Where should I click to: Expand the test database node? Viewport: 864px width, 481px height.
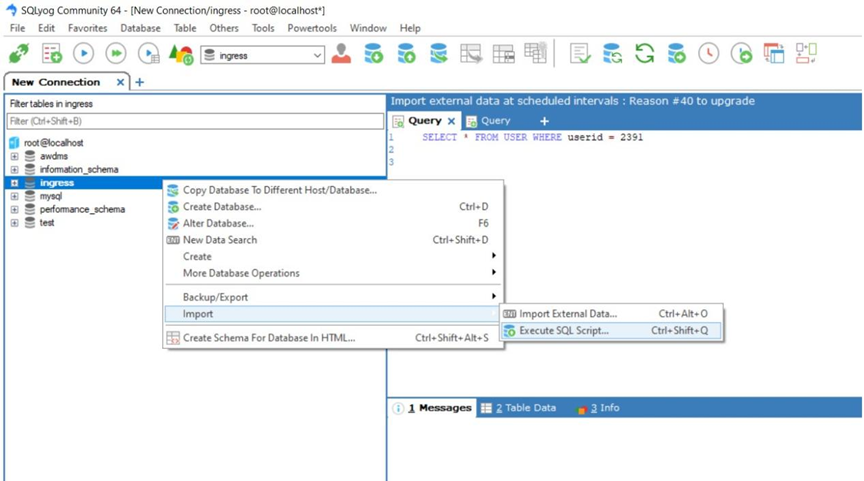(14, 223)
